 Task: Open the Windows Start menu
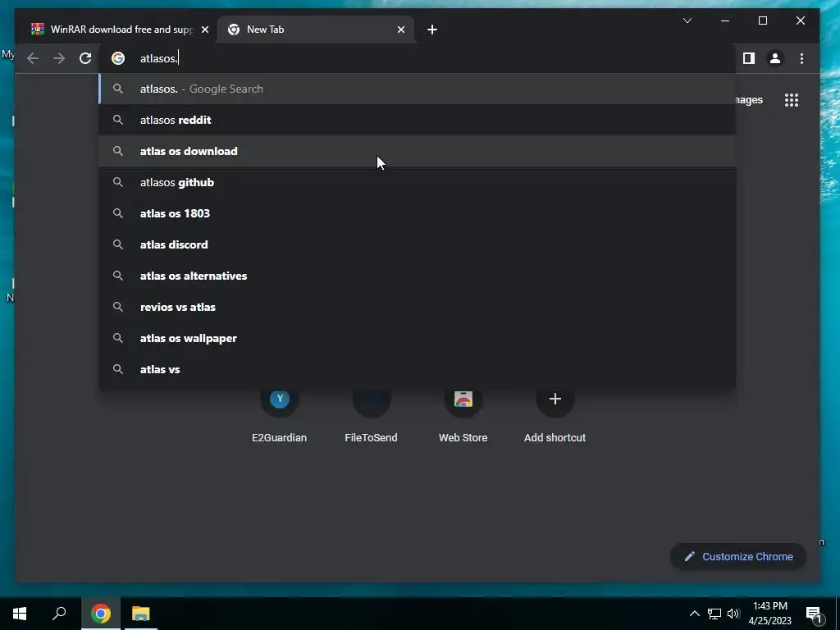(20, 614)
